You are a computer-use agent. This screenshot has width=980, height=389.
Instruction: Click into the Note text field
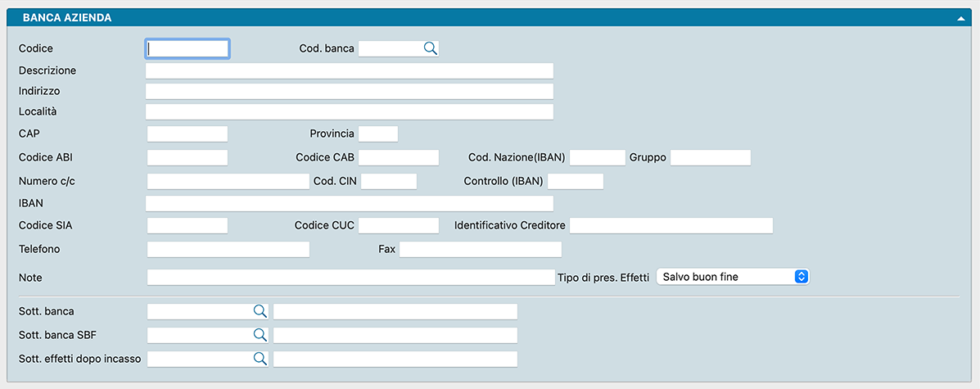click(x=350, y=278)
